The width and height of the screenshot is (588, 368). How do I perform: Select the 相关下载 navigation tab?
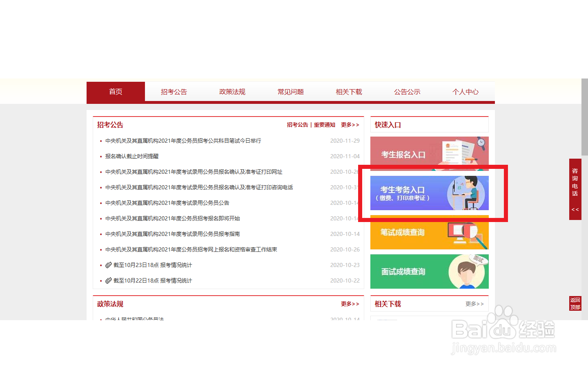tap(349, 92)
